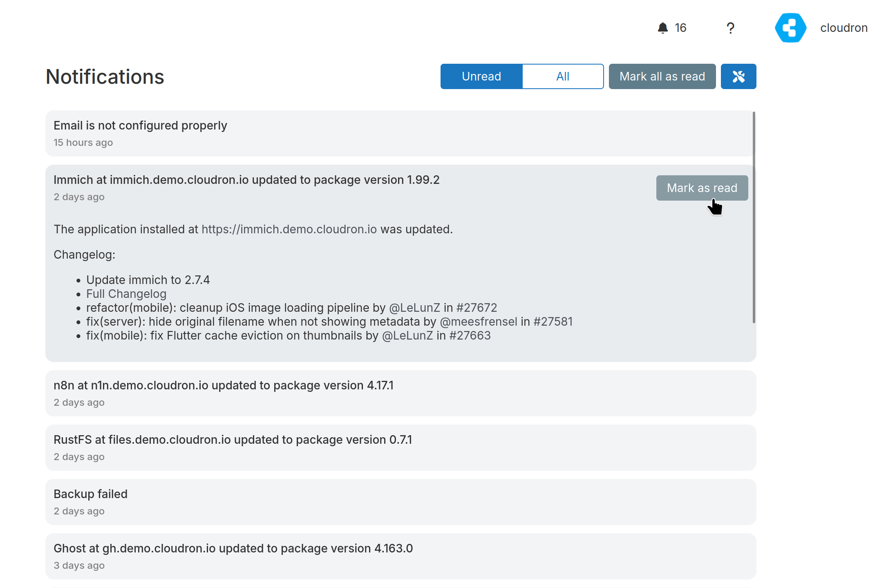Mark the Immich notification as read

702,188
